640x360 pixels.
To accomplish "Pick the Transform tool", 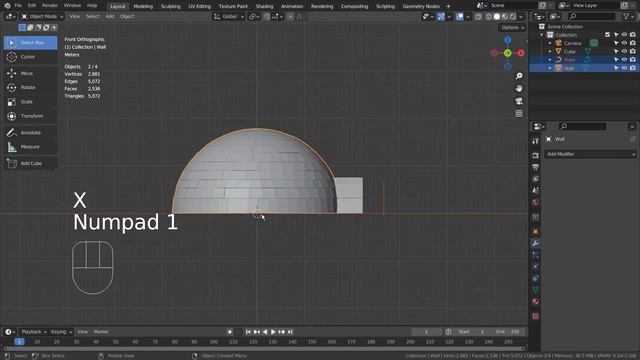I will pos(31,116).
